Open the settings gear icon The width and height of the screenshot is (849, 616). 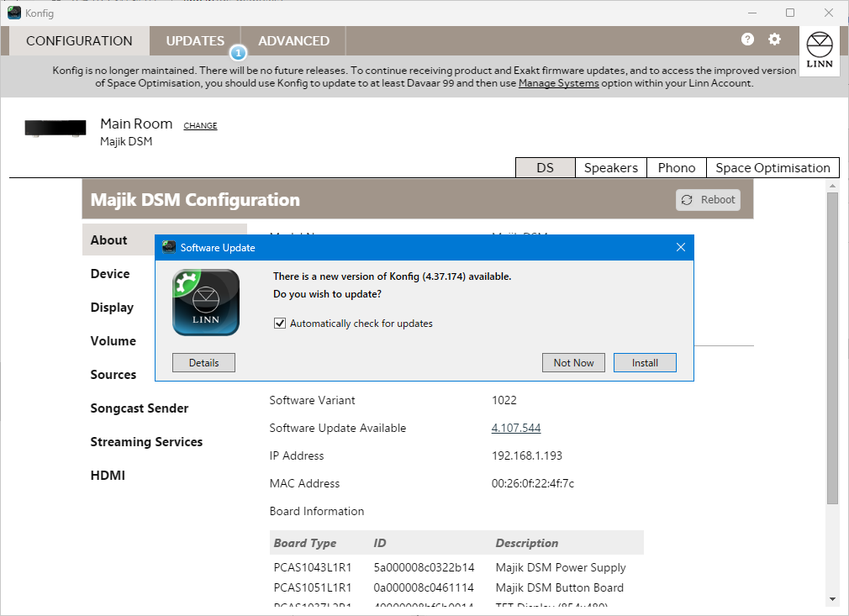pyautogui.click(x=775, y=39)
